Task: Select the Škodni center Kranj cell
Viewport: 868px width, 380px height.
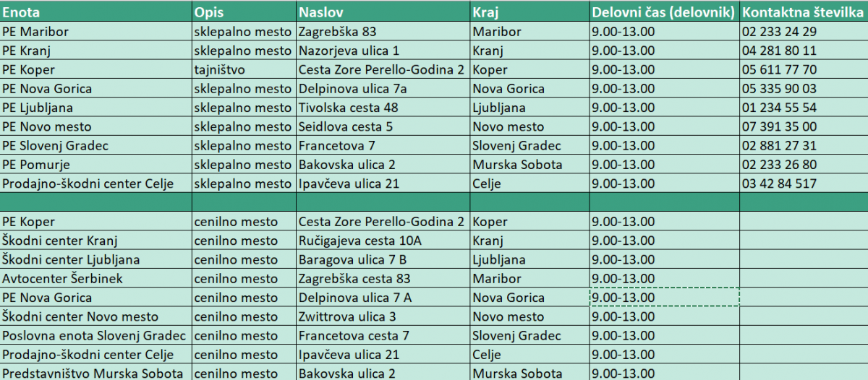Action: 95,241
